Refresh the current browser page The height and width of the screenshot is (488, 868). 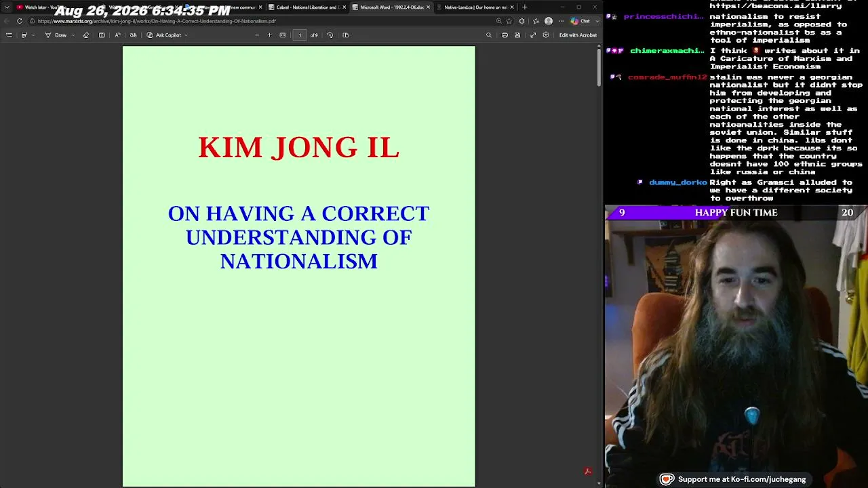(19, 21)
